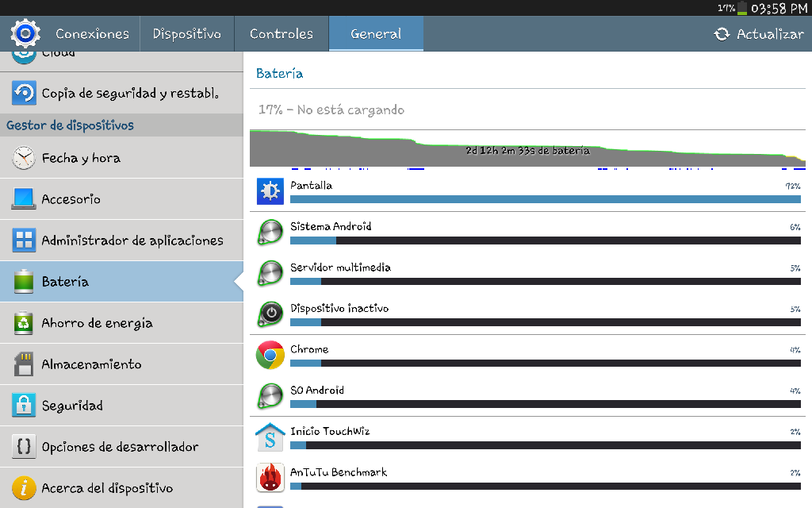This screenshot has height=508, width=812.
Task: Tap the Dispositivo inactivo power icon
Action: click(270, 314)
